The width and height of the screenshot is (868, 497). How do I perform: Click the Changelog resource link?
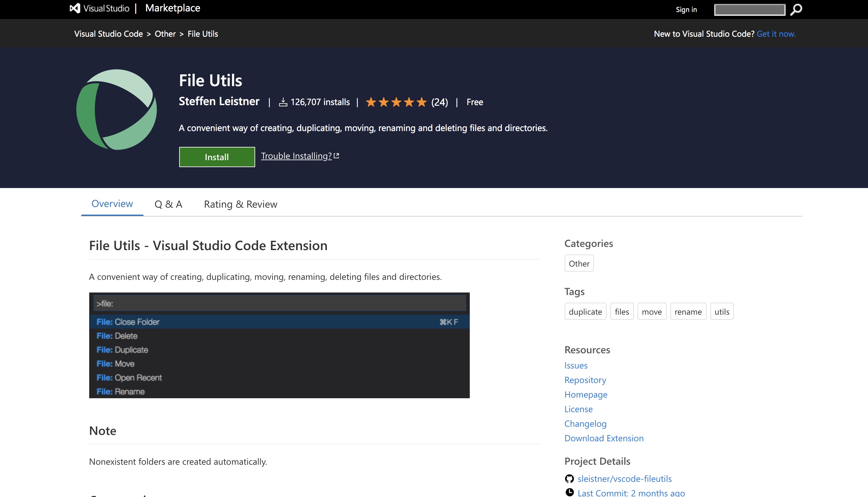pos(585,423)
